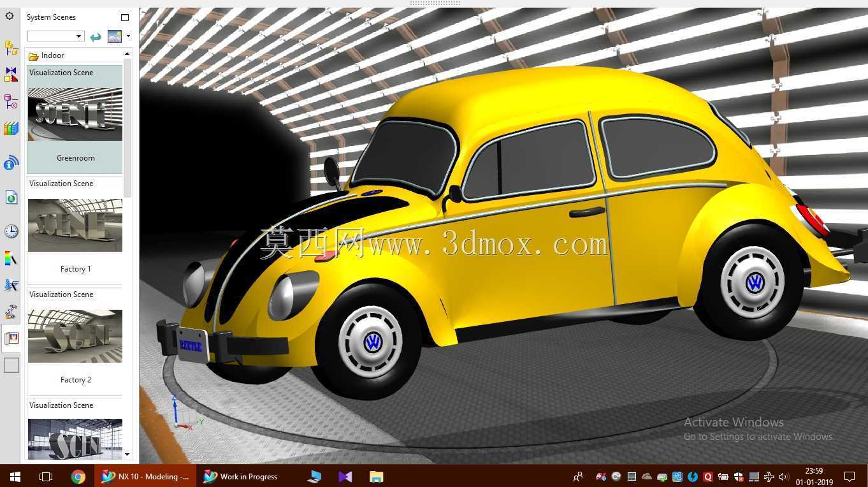Open the People icon in the taskbar
The image size is (868, 487).
point(578,476)
